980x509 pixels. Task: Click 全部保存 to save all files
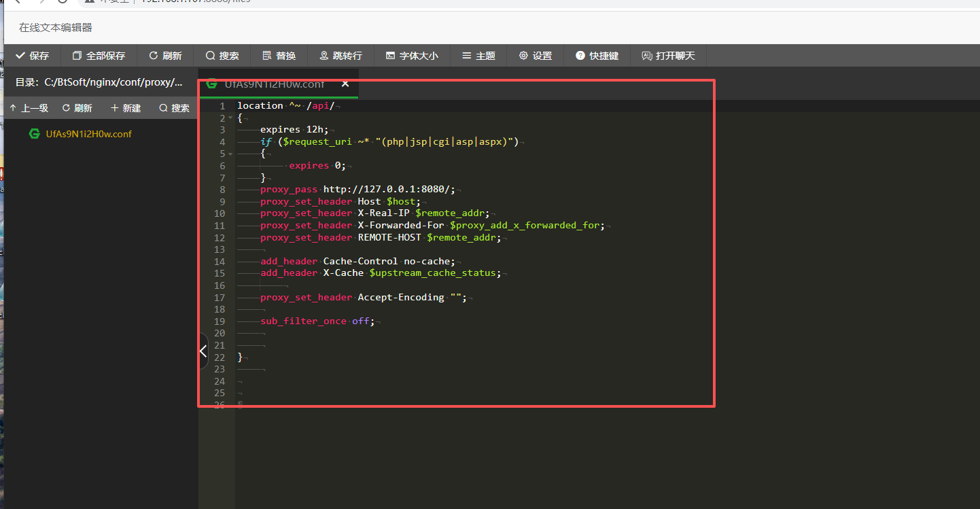coord(99,56)
